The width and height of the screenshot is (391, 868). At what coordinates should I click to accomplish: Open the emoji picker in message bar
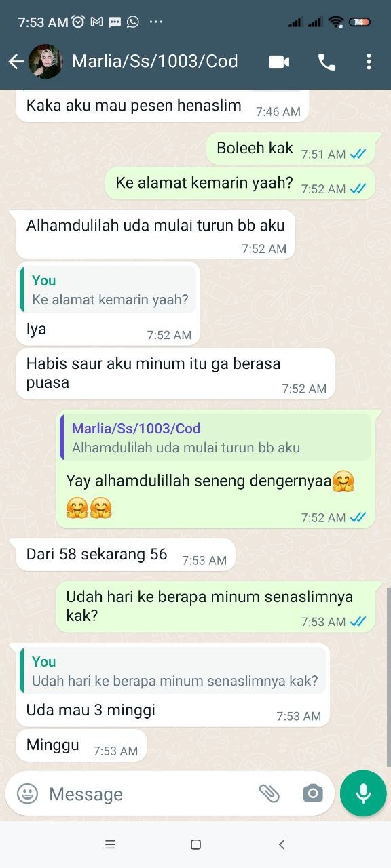point(27,793)
